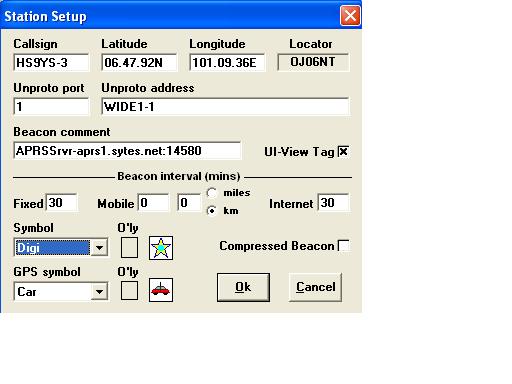The image size is (512, 384).
Task: Click the Unproto port field
Action: (51, 106)
